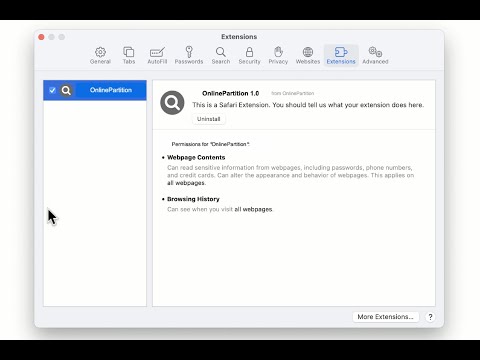Open the Passwords preferences pane
This screenshot has width=480, height=360.
(x=189, y=55)
